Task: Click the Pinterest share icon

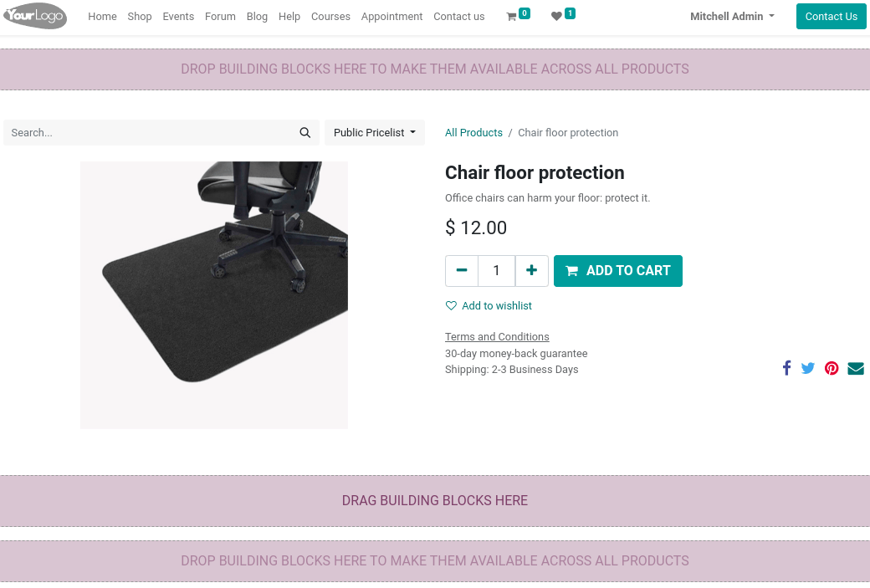Action: pos(832,368)
